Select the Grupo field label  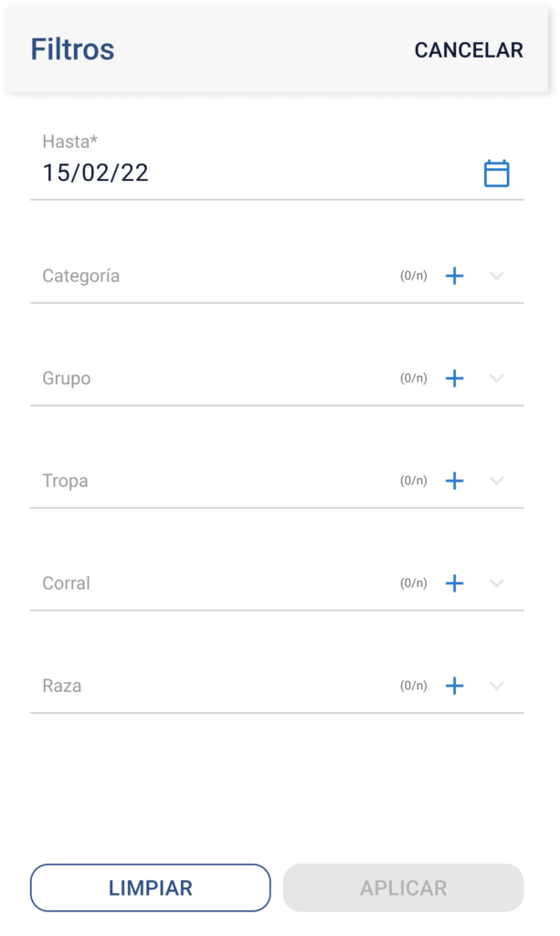coord(67,378)
